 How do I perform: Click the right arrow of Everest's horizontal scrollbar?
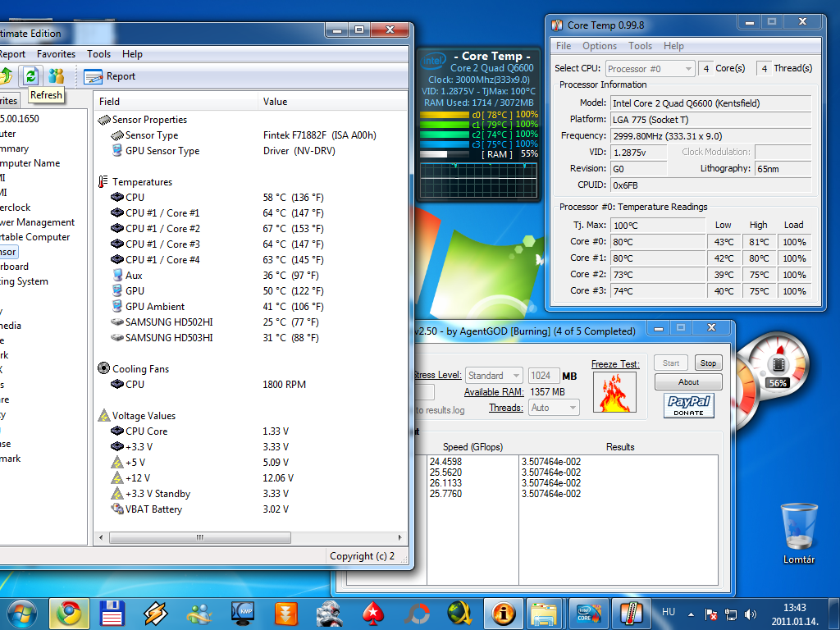(x=399, y=537)
